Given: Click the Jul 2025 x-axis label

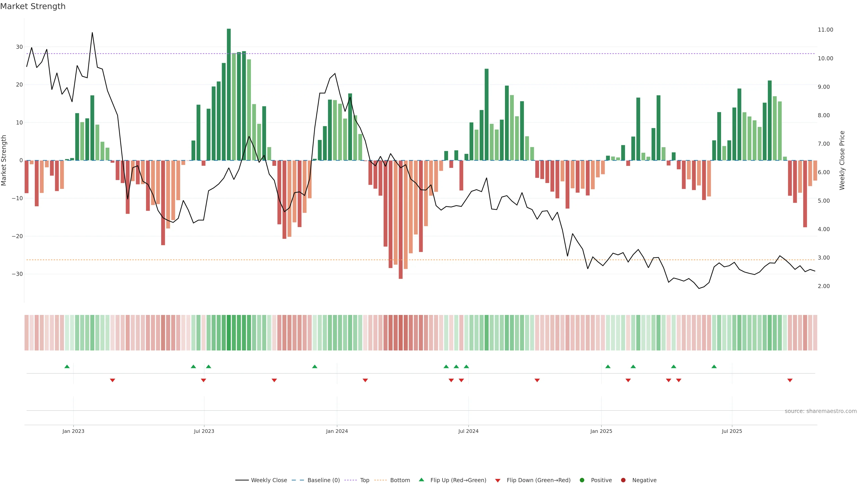Looking at the screenshot, I should (732, 431).
